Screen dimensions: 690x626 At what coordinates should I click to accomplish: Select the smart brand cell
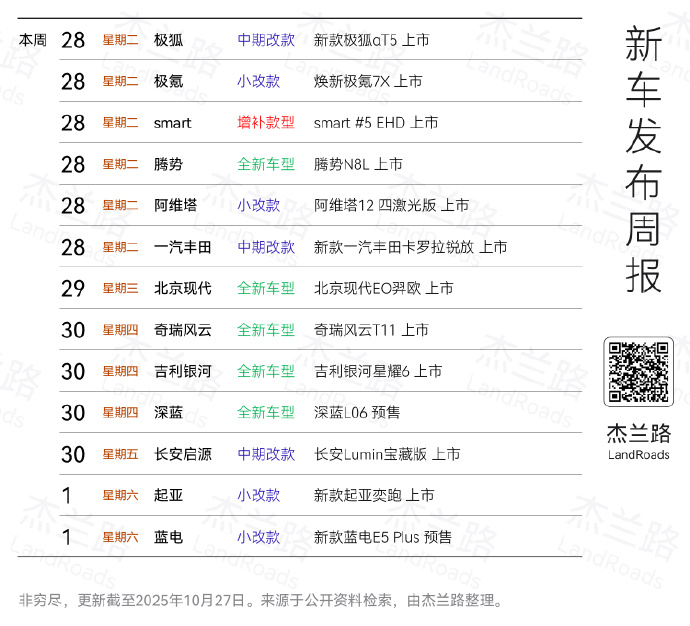click(x=172, y=123)
